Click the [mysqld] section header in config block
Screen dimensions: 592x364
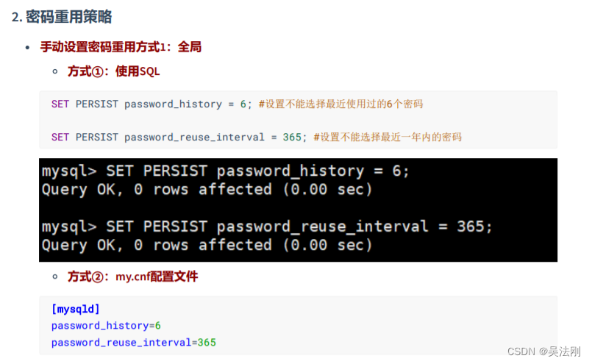[x=76, y=310]
